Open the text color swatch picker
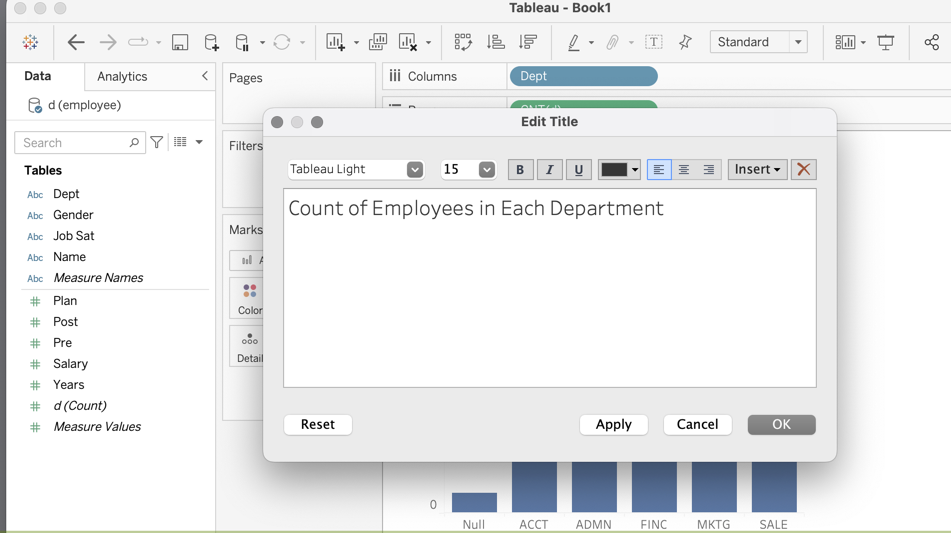This screenshot has width=951, height=533. point(619,170)
